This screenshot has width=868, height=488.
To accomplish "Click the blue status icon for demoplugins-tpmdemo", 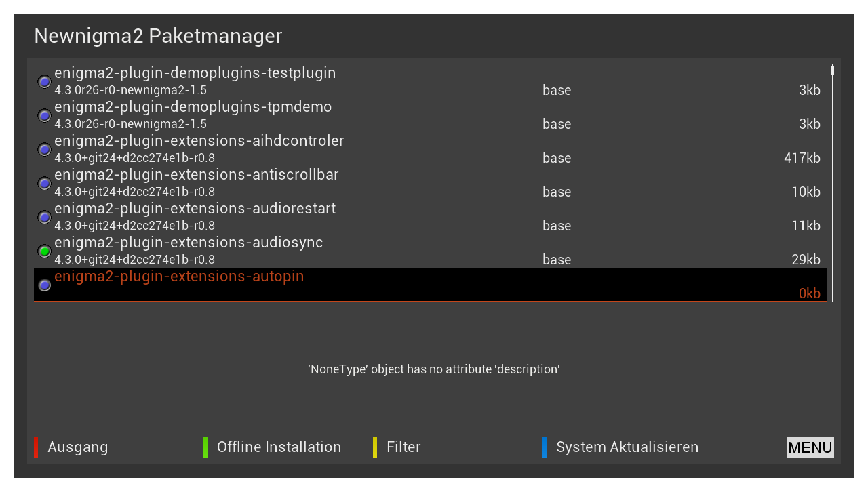I will pos(45,116).
